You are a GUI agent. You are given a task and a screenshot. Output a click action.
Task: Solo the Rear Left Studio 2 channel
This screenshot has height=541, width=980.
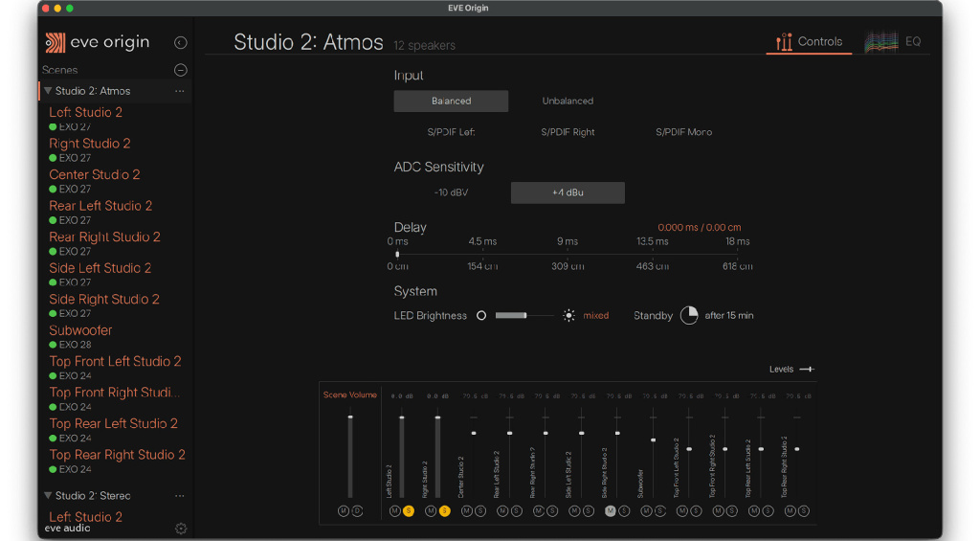516,511
